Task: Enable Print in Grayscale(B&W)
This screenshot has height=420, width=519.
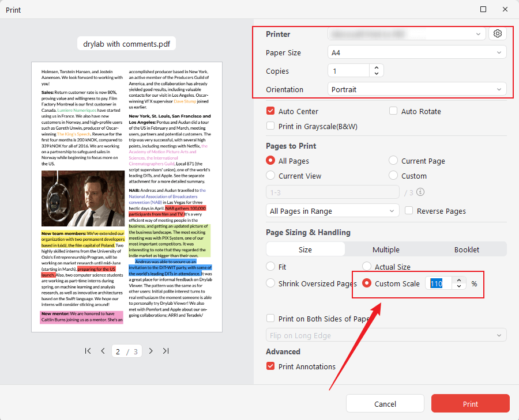Action: (270, 126)
